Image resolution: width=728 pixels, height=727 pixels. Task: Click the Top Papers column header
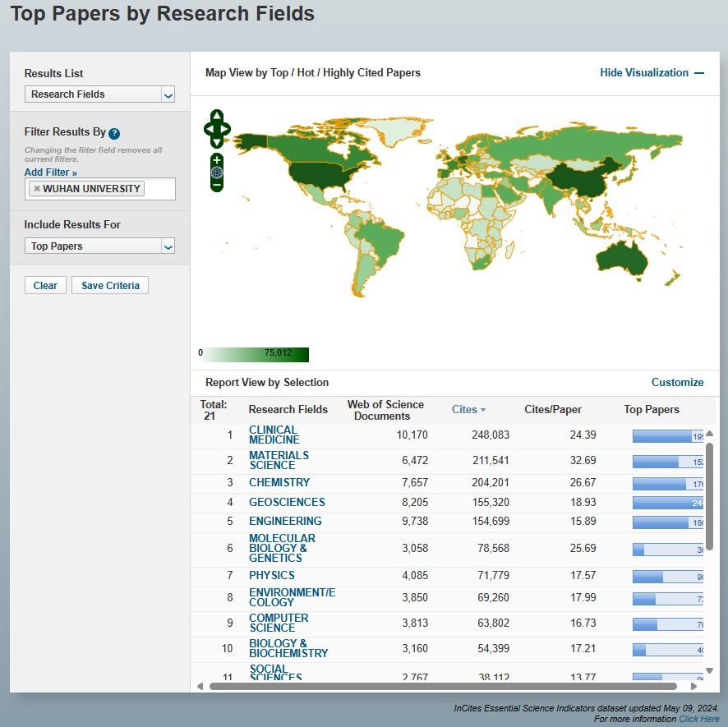pyautogui.click(x=652, y=409)
